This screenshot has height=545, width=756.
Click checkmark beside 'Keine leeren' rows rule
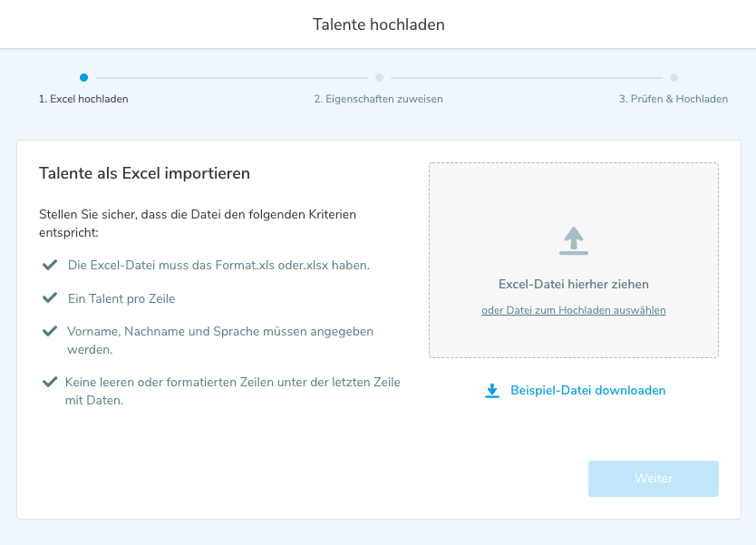click(x=49, y=383)
